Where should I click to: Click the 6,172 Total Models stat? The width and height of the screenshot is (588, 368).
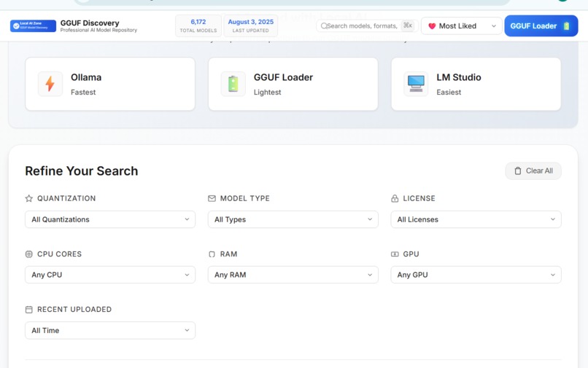pyautogui.click(x=198, y=26)
